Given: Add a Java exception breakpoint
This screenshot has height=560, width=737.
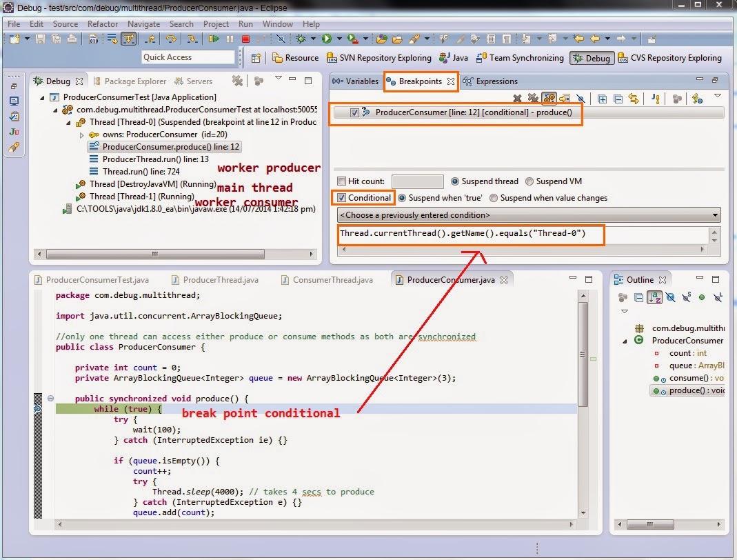Looking at the screenshot, I should pos(655,99).
